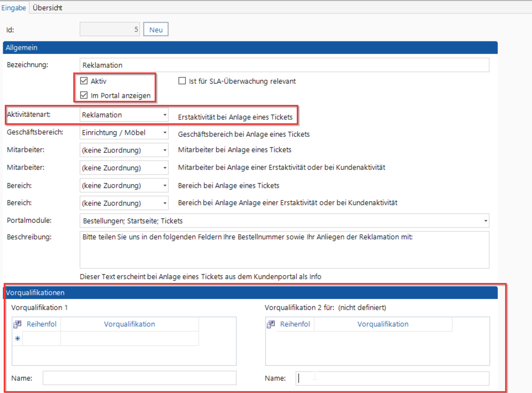Image resolution: width=532 pixels, height=393 pixels.
Task: Click the Id field
Action: pos(110,29)
